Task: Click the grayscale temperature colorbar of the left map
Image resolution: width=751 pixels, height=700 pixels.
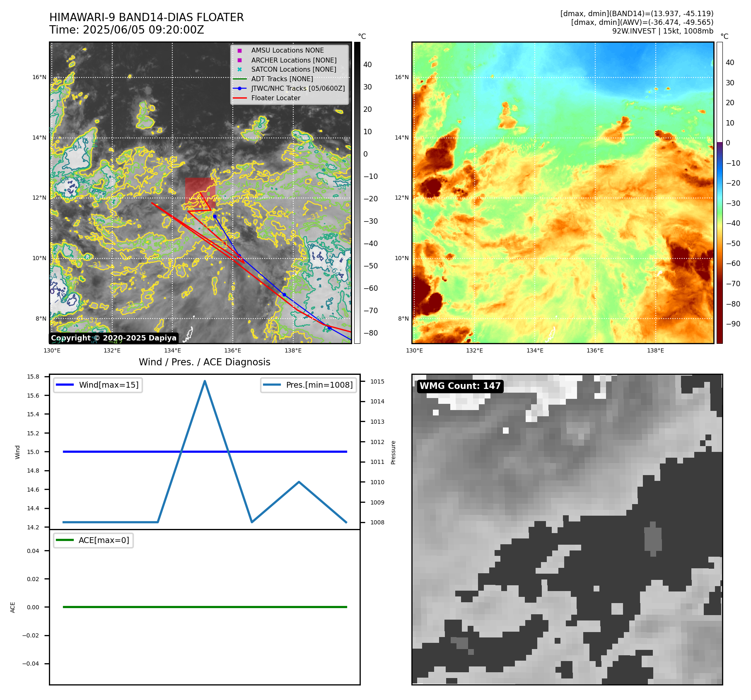Action: pos(357,193)
